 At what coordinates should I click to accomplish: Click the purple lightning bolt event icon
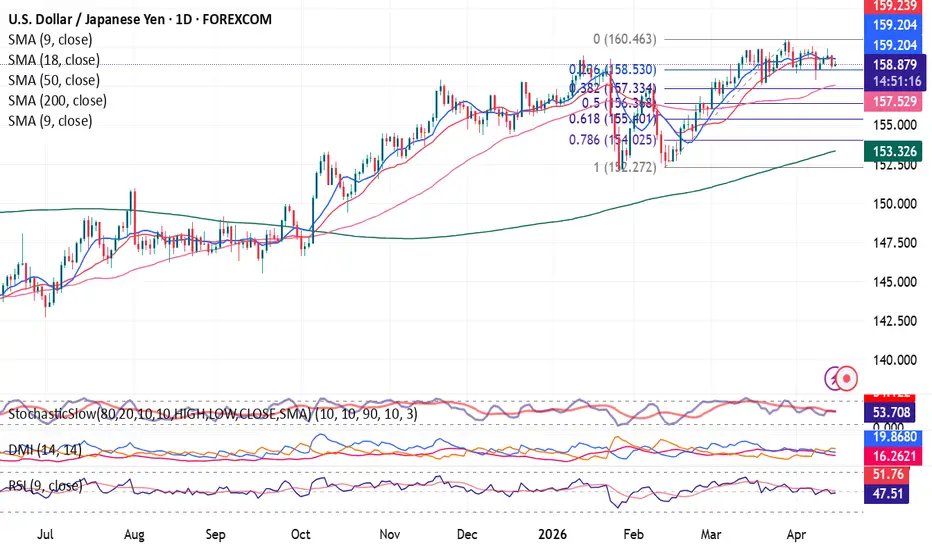click(x=832, y=378)
